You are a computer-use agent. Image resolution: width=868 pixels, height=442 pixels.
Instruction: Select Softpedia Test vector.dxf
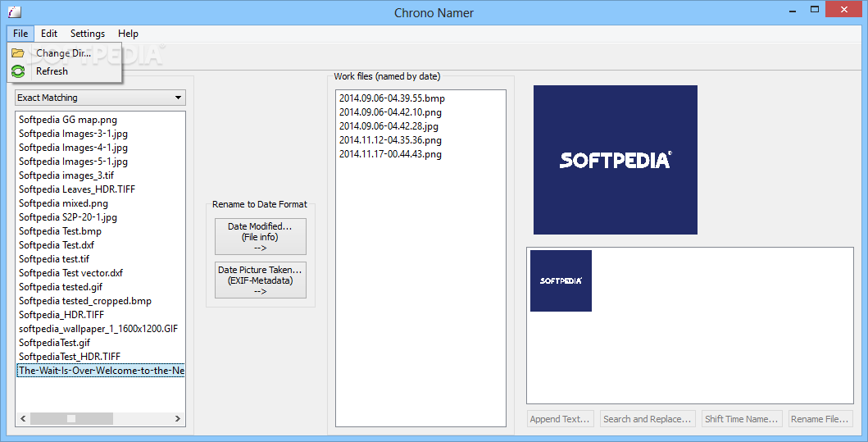point(70,273)
